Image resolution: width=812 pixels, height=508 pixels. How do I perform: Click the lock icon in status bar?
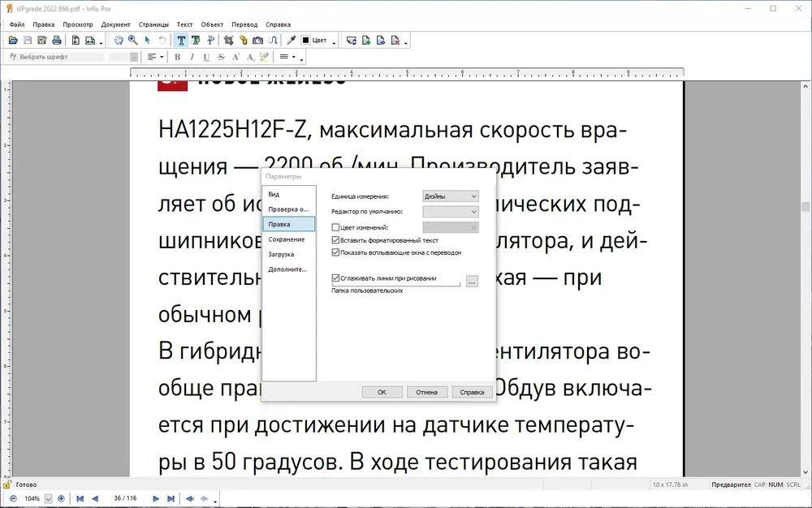[6, 484]
